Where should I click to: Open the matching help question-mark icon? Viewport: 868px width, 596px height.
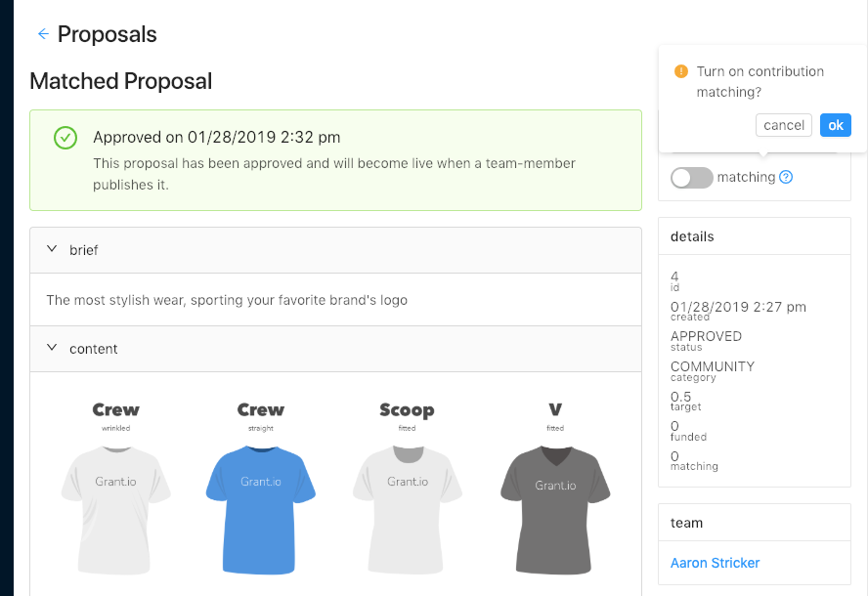pos(786,178)
